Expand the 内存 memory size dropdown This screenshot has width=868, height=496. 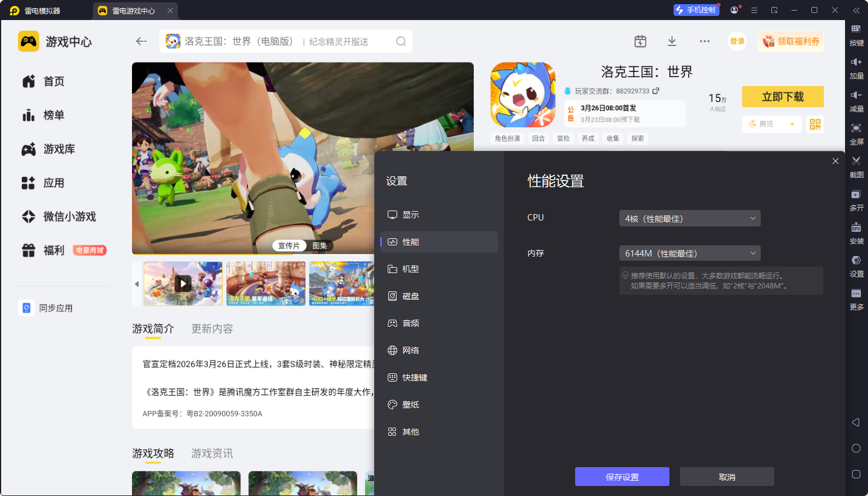(x=689, y=254)
